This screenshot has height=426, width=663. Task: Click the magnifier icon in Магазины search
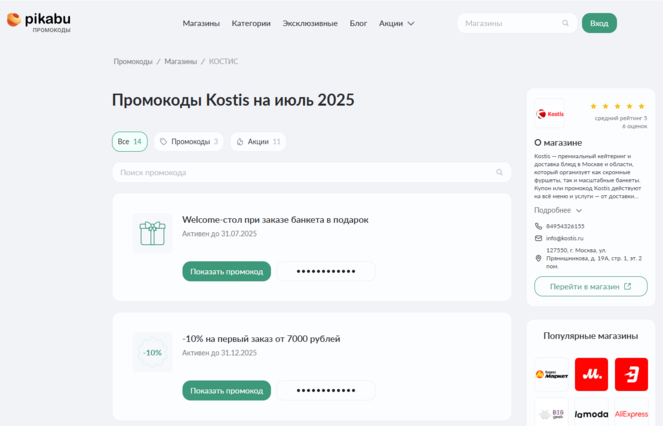[x=565, y=23]
